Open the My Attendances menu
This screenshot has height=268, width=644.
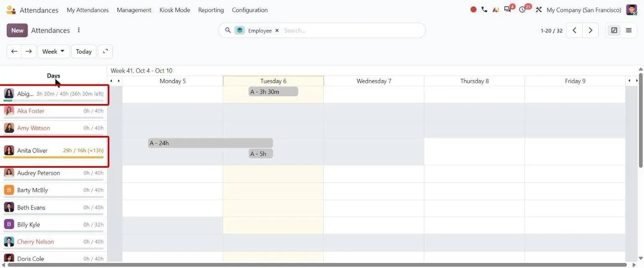(x=88, y=10)
